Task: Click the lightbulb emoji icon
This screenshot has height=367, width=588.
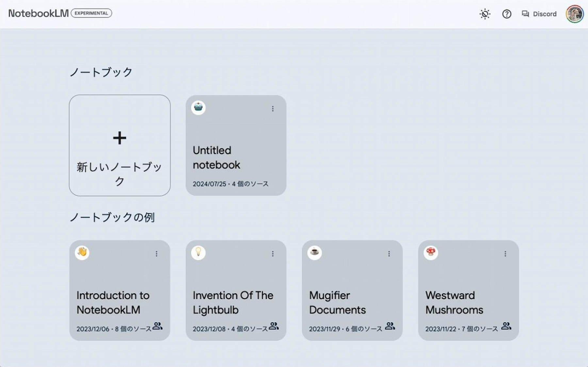Action: (198, 252)
